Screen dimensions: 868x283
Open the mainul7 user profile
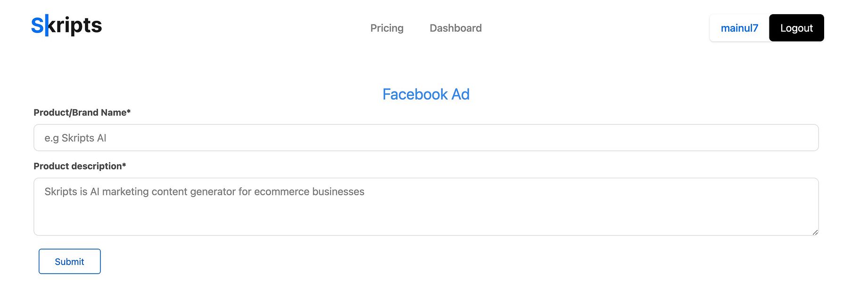click(x=739, y=28)
